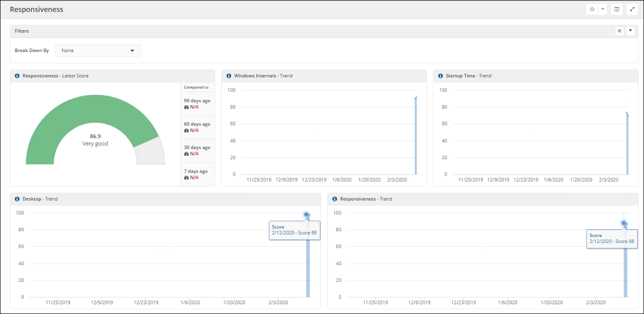Click the Responsiveness trend data point marker

(x=624, y=223)
